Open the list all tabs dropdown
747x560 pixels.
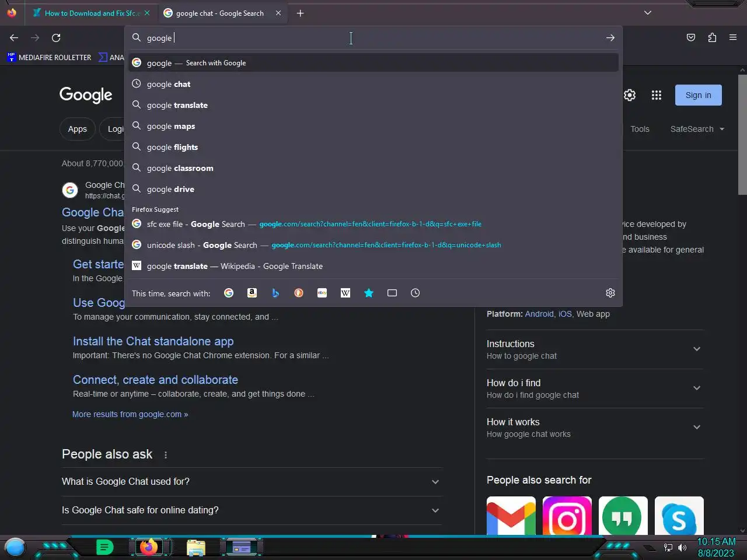click(648, 13)
